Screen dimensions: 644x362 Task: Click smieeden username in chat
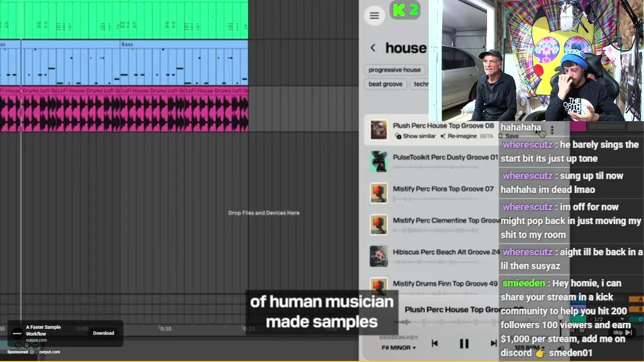point(524,283)
